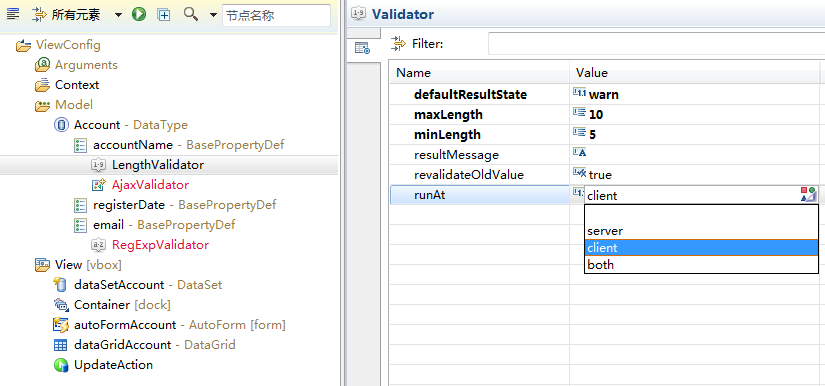Click the dataSetAccount DataSet icon

tap(61, 285)
